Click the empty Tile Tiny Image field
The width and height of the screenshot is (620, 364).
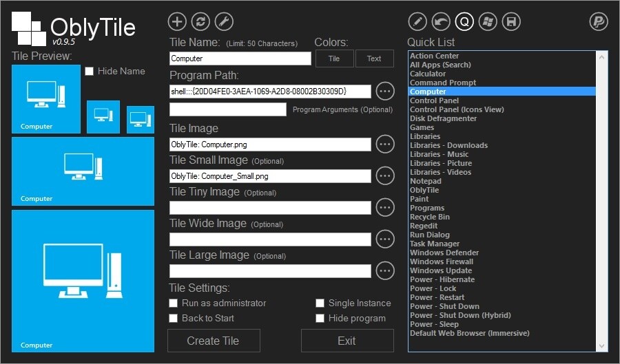(270, 208)
